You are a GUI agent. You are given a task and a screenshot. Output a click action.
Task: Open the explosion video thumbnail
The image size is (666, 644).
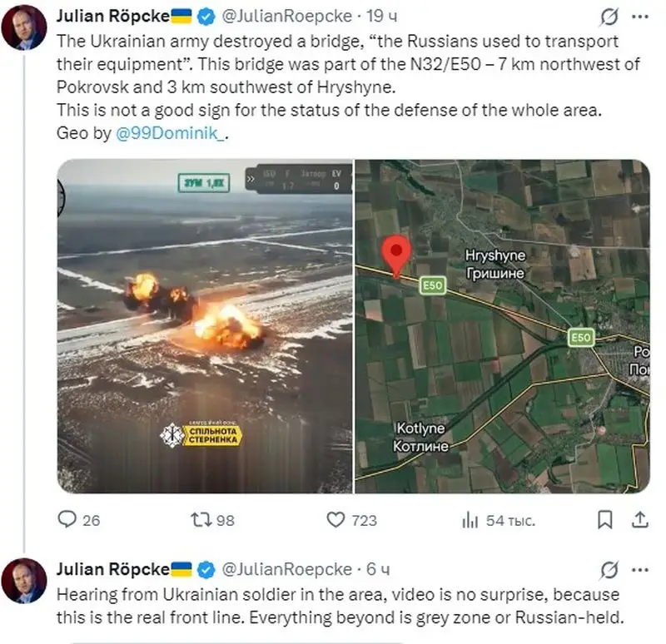click(202, 323)
